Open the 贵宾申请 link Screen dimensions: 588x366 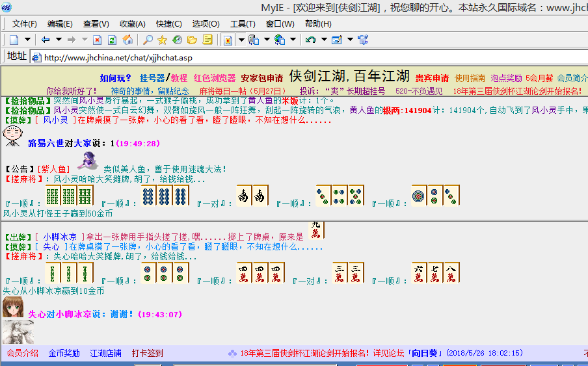pos(432,78)
